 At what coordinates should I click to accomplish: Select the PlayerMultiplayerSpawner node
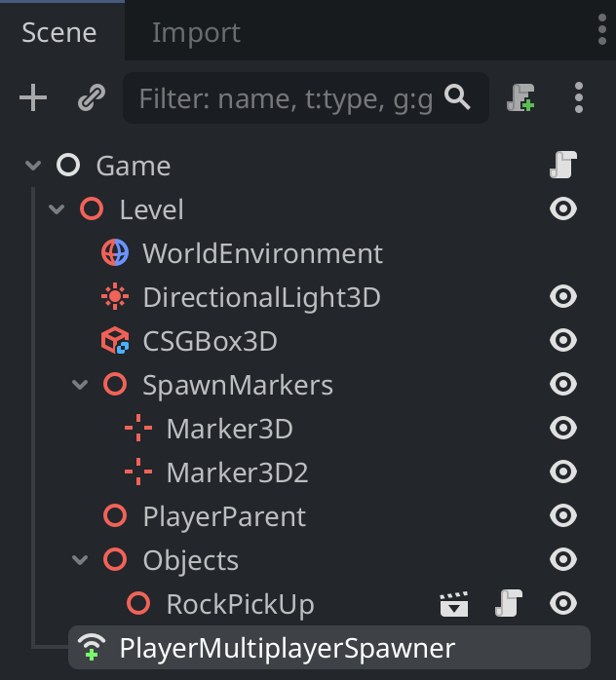pos(329,648)
